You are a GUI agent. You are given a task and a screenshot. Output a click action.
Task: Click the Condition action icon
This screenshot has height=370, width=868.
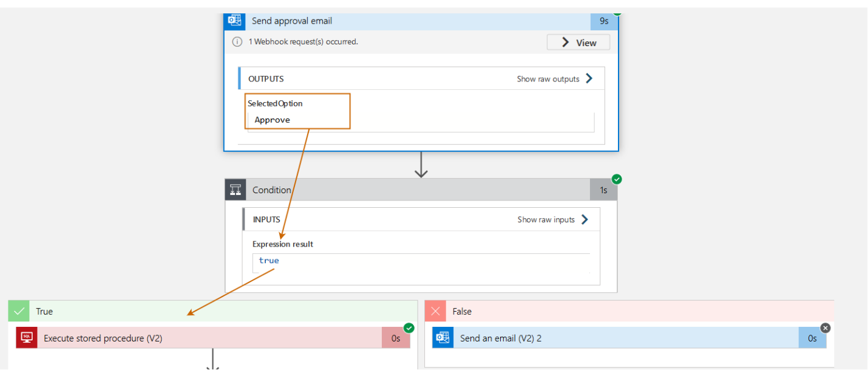coord(236,190)
